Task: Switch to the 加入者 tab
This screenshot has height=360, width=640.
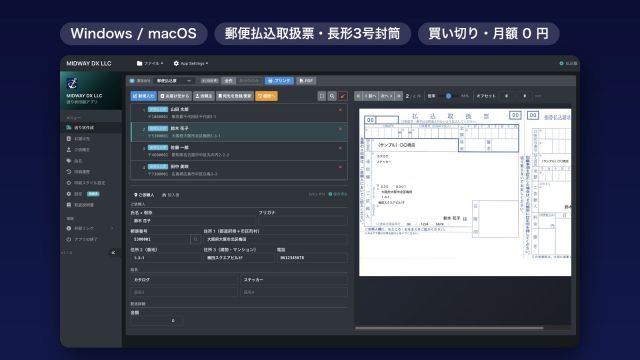Action: pos(171,195)
